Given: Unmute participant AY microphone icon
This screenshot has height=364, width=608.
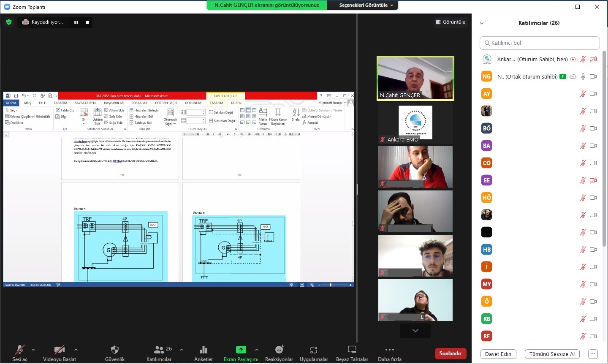Looking at the screenshot, I should [583, 94].
